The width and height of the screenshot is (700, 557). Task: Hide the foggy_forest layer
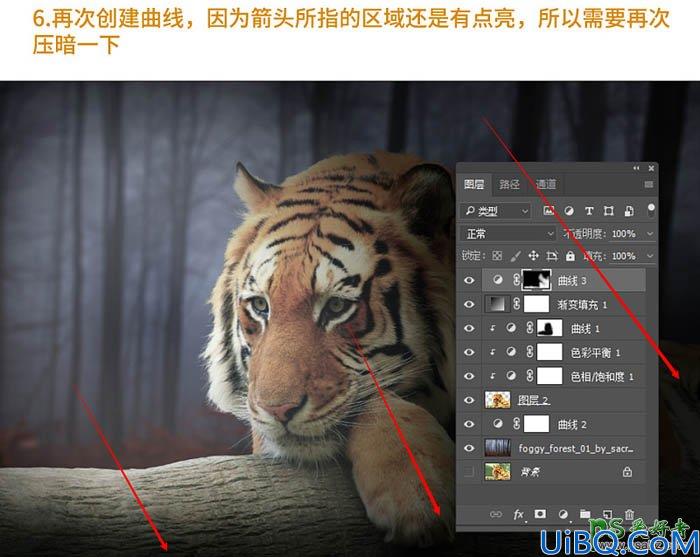[x=469, y=448]
